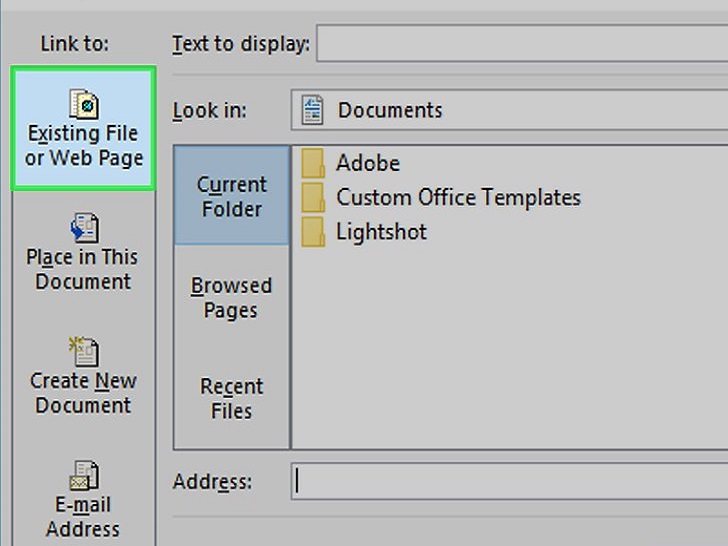Screen dimensions: 728x546
Task: Click the Create New Document label
Action: [x=83, y=393]
